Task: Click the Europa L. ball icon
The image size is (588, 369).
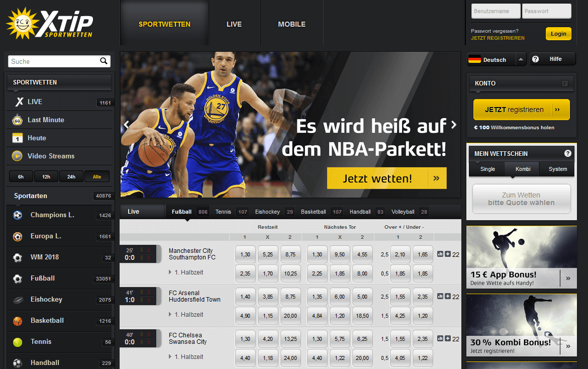Action: pyautogui.click(x=18, y=237)
